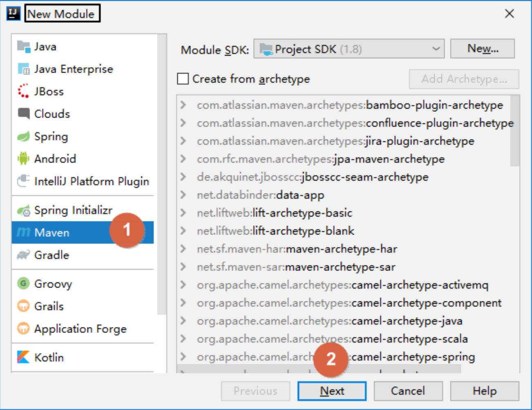This screenshot has width=532, height=410.
Task: Select Java module type
Action: (x=83, y=47)
